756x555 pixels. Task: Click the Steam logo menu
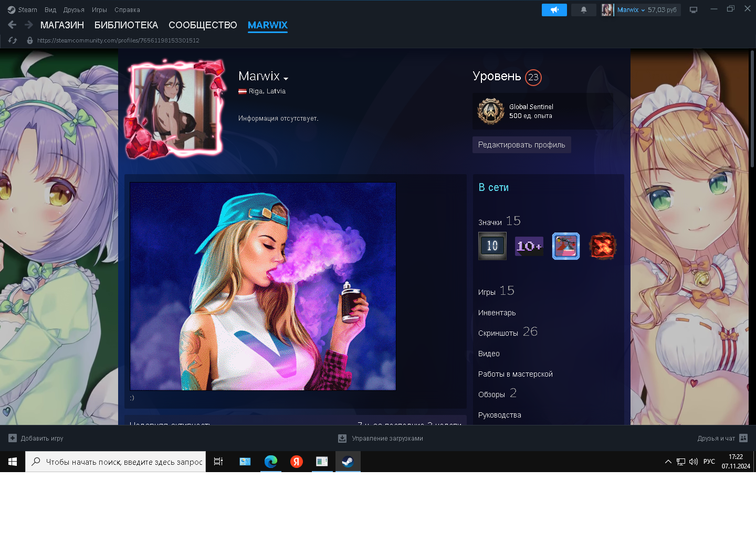pos(12,10)
